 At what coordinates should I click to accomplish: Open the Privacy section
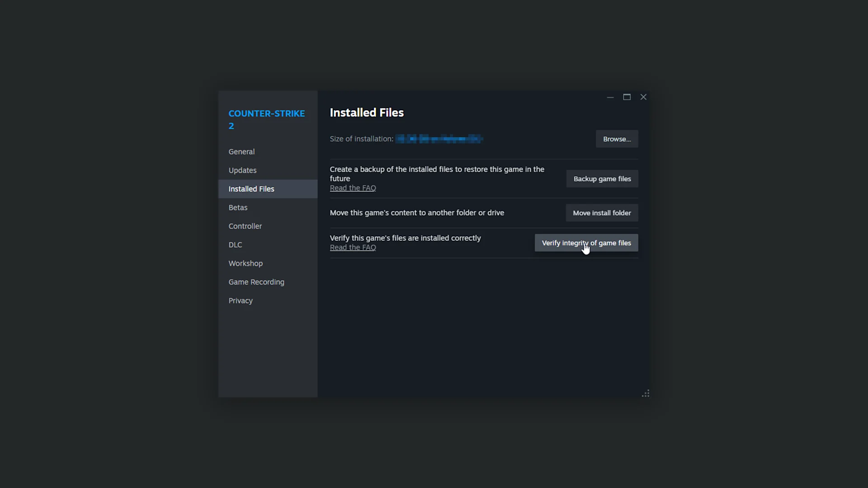pos(241,300)
